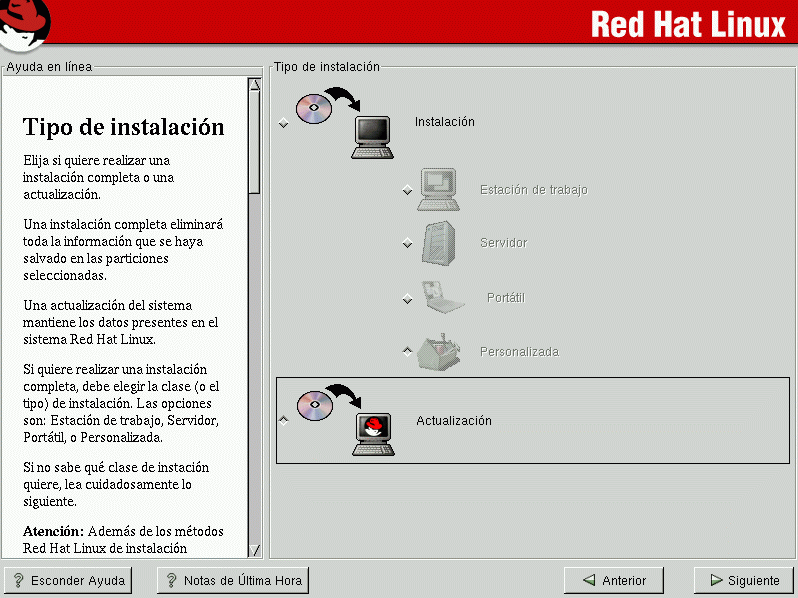Hide help with Esconder Ayuda button

67,580
